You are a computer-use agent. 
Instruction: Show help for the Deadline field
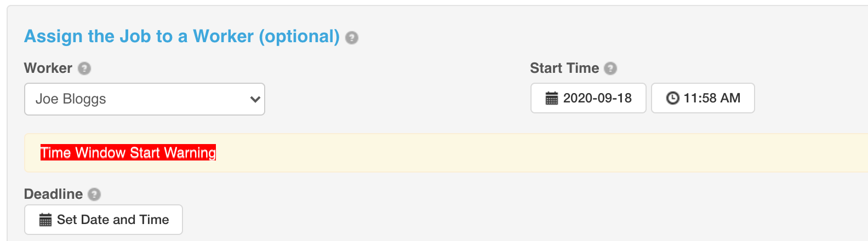click(94, 194)
